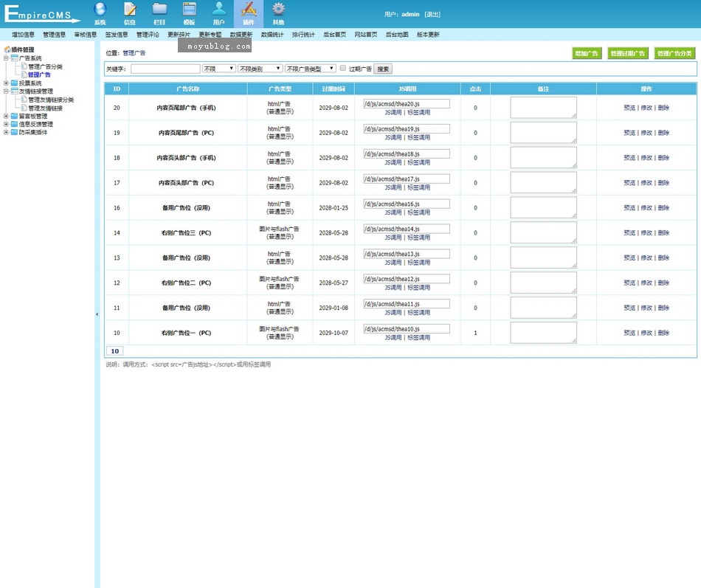Click 标签调用 link for thea16.js
Viewport: 701px width, 588px height.
pos(418,212)
